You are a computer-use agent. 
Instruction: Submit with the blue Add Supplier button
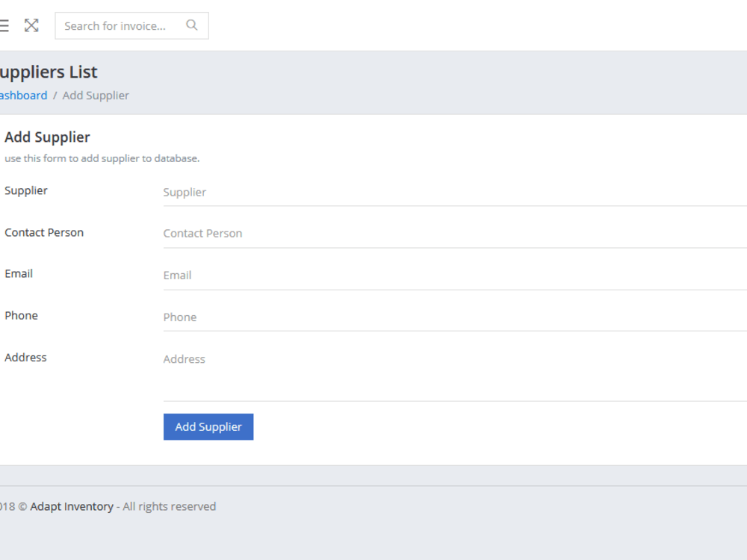tap(208, 426)
